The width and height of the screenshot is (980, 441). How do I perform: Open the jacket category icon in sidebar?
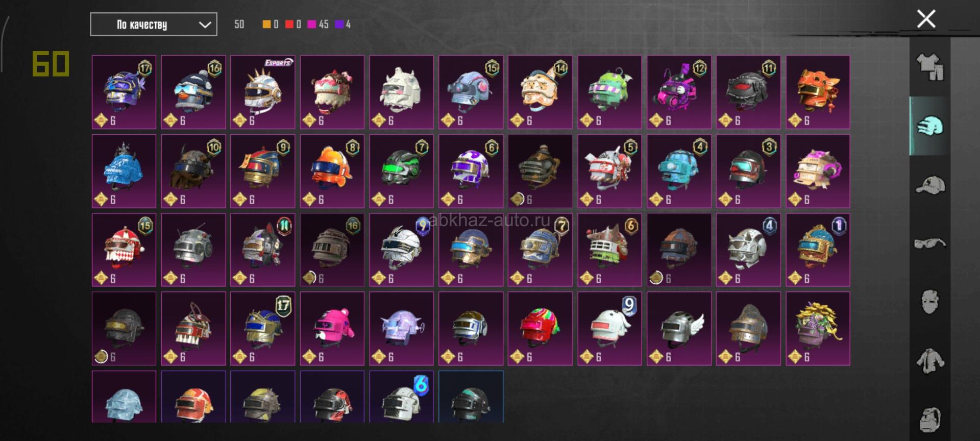click(930, 360)
